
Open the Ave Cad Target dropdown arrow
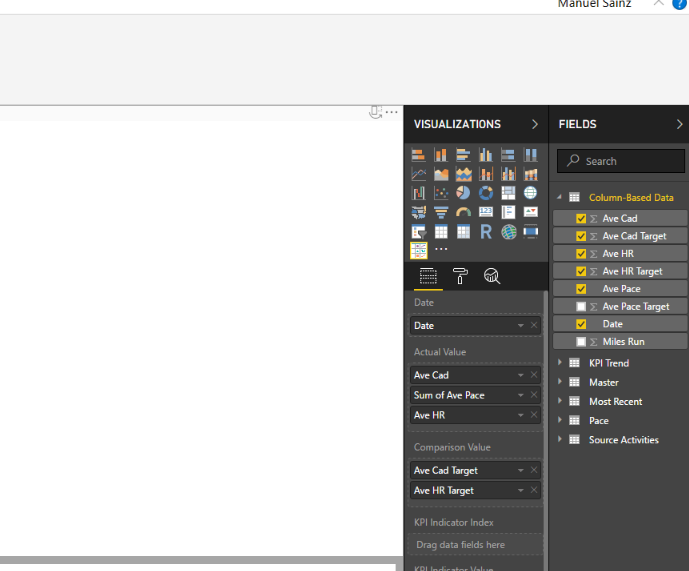coord(521,470)
